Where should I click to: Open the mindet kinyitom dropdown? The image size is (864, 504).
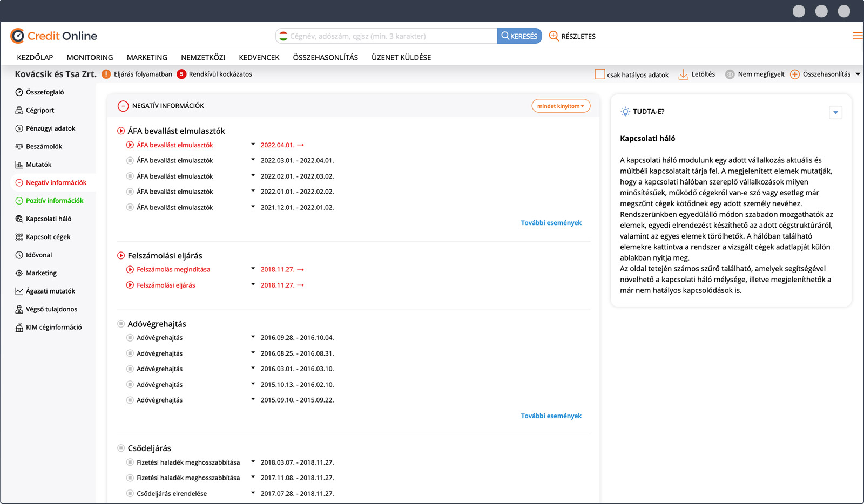click(x=561, y=106)
